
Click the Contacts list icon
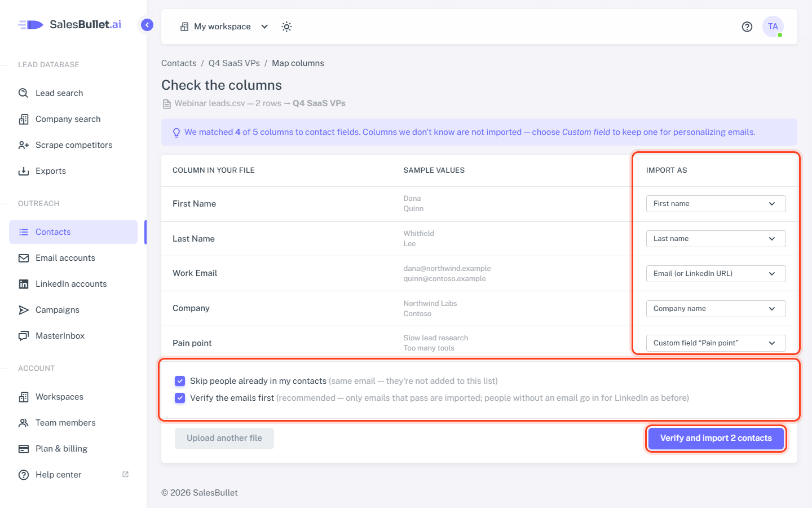[x=24, y=232]
